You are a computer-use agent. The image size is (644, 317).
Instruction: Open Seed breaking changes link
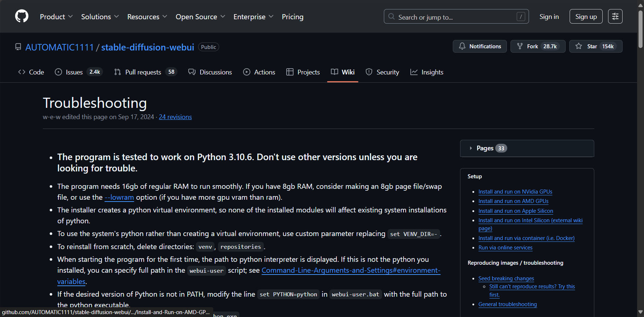pyautogui.click(x=506, y=279)
